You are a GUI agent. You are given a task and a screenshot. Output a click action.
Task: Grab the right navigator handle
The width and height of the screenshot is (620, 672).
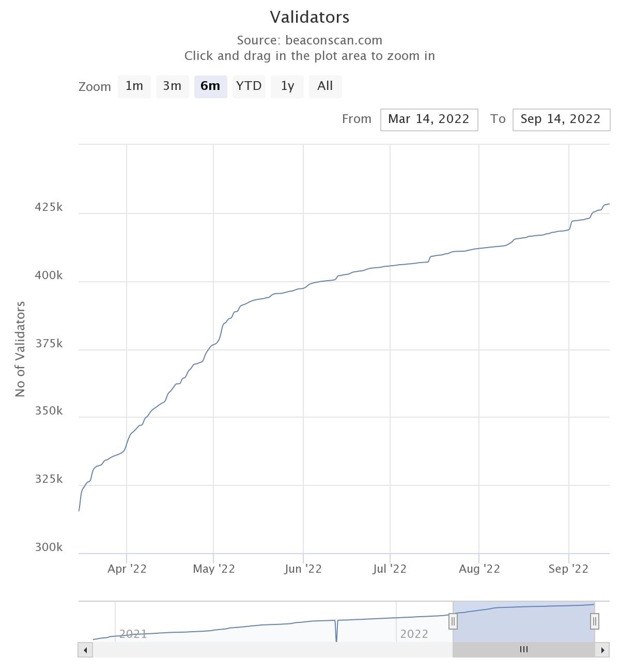pos(595,621)
